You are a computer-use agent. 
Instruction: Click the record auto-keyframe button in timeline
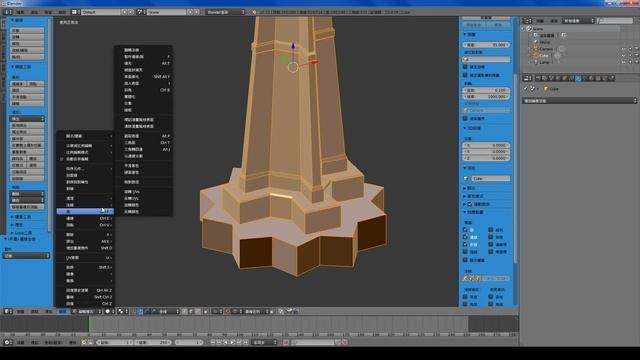pyautogui.click(x=286, y=342)
